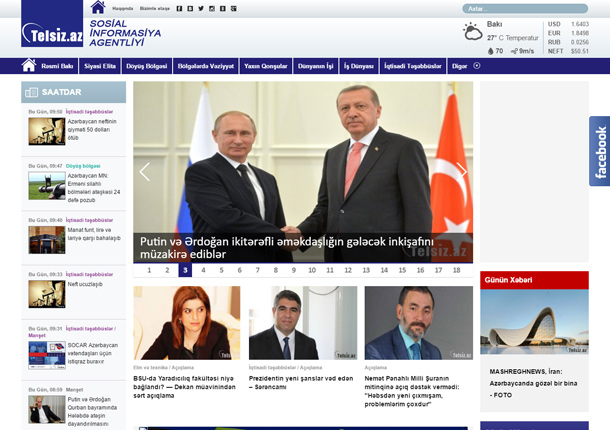
Task: Go to previous slide with left arrow
Action: pyautogui.click(x=145, y=171)
